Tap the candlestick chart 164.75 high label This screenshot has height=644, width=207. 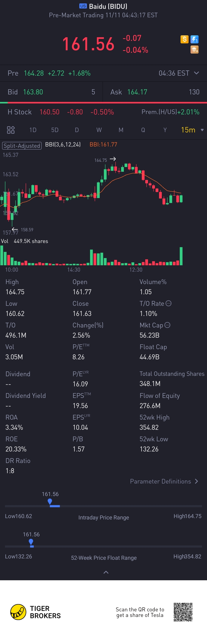point(101,160)
